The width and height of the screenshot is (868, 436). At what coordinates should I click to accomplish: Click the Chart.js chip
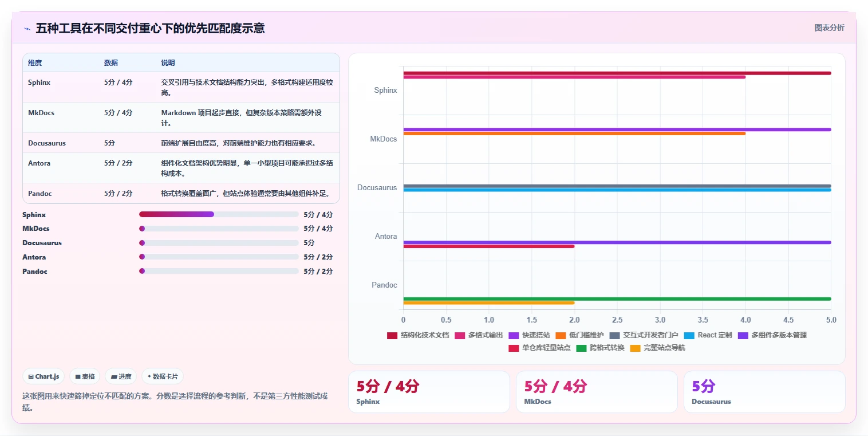[44, 376]
